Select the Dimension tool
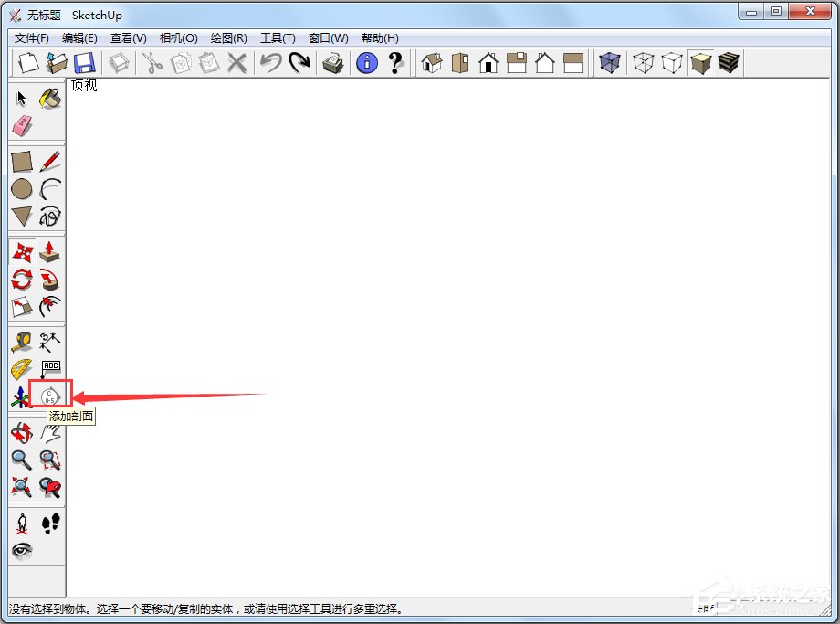The width and height of the screenshot is (840, 624). click(x=50, y=342)
